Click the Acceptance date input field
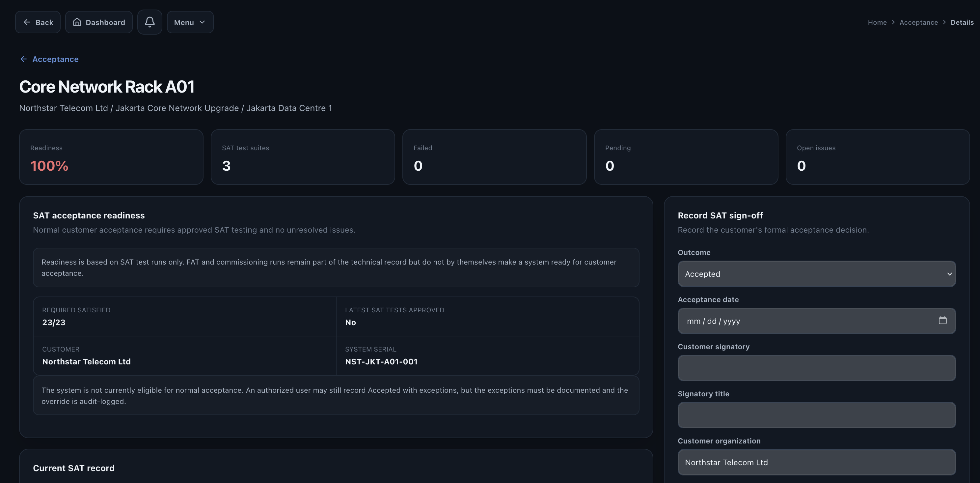980x483 pixels. [x=816, y=321]
